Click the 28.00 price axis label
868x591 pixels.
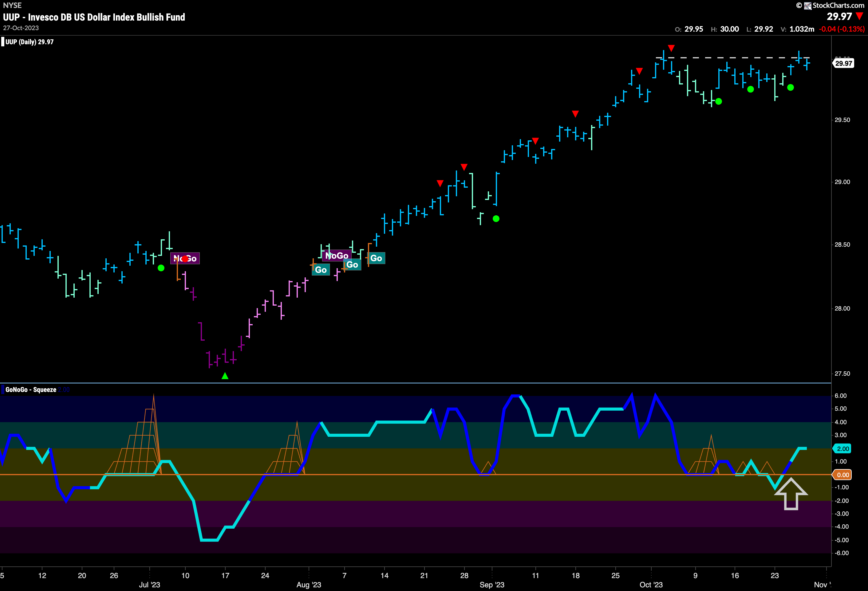[842, 308]
